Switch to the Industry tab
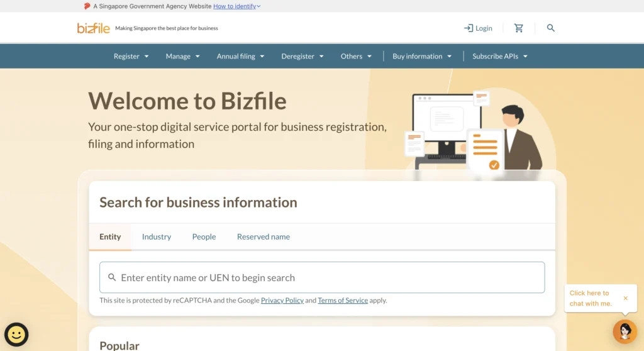Screen dimensions: 644x351 click(x=157, y=237)
